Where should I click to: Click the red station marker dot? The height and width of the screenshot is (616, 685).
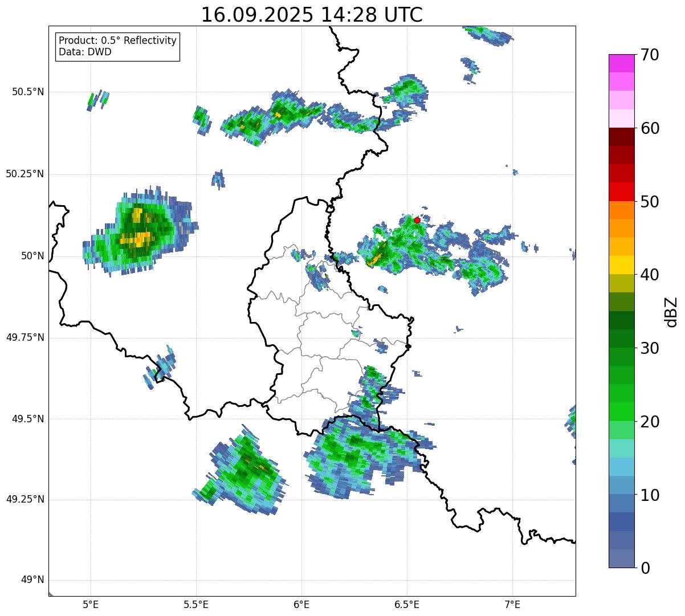click(x=417, y=220)
